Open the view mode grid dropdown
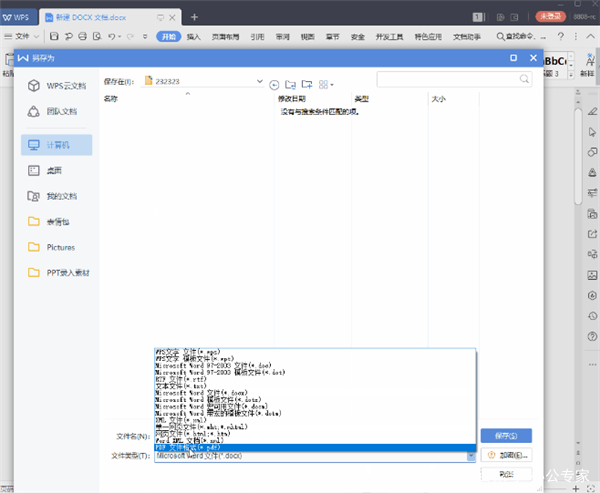 click(x=326, y=85)
